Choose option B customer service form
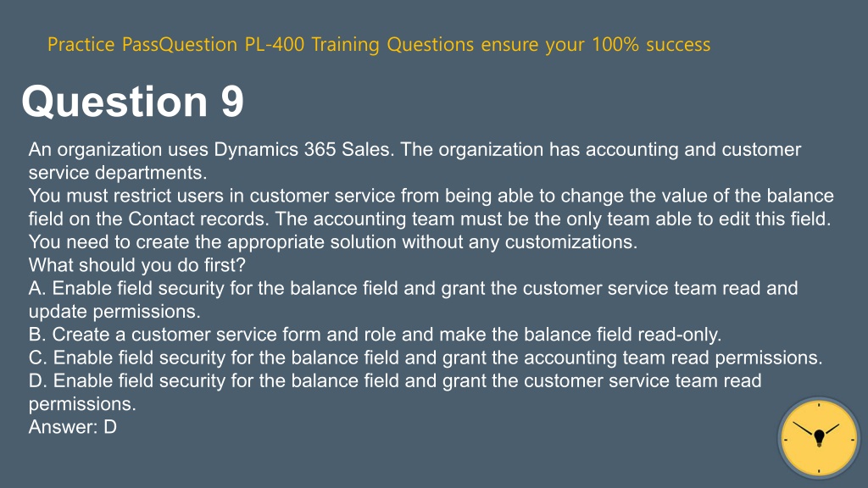This screenshot has height=488, width=868. [x=376, y=334]
